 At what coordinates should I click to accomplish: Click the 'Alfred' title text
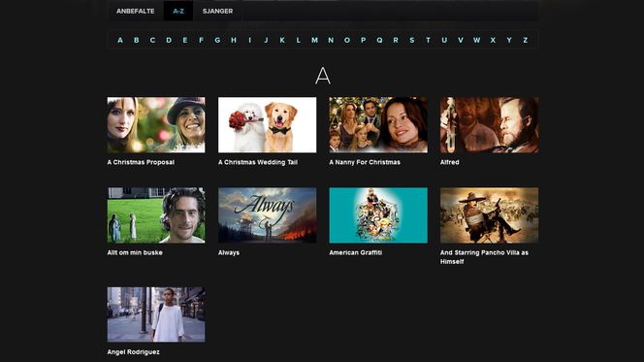tap(450, 162)
